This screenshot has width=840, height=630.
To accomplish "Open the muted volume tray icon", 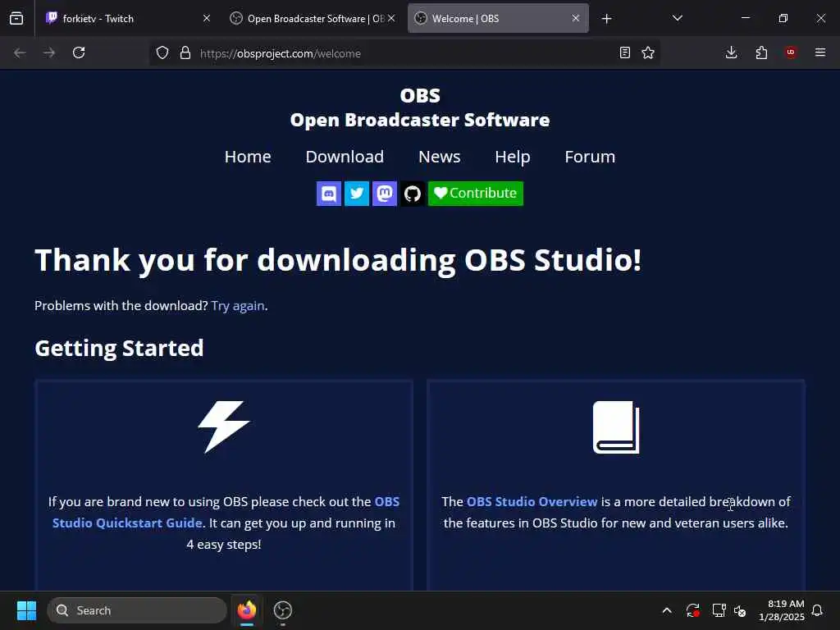I will (x=741, y=610).
